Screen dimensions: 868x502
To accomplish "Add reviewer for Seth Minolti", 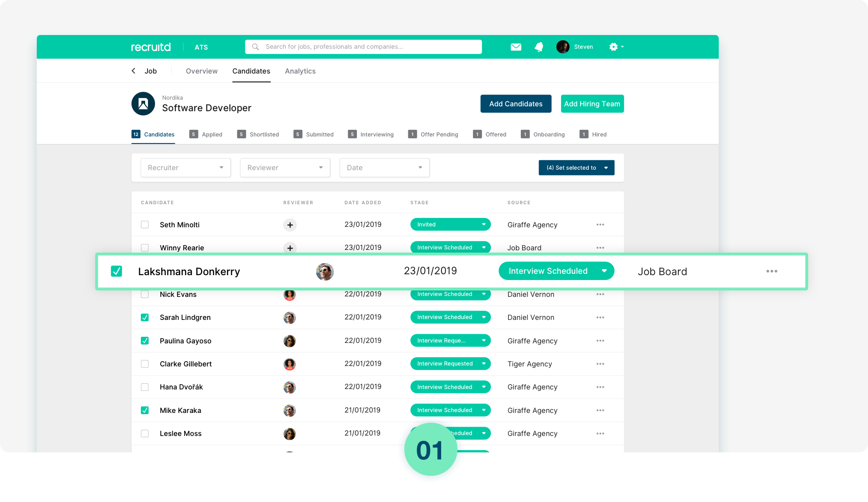I will pos(290,225).
